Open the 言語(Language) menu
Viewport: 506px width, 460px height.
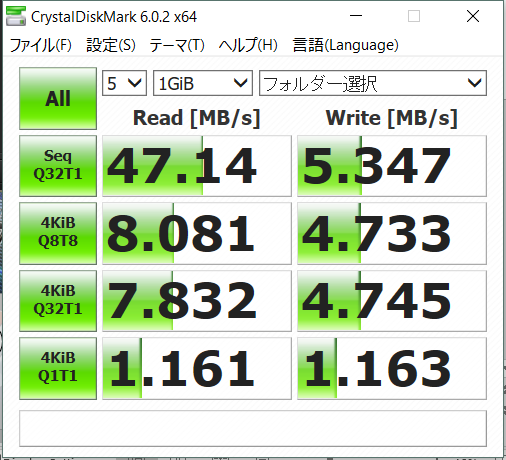coord(345,45)
